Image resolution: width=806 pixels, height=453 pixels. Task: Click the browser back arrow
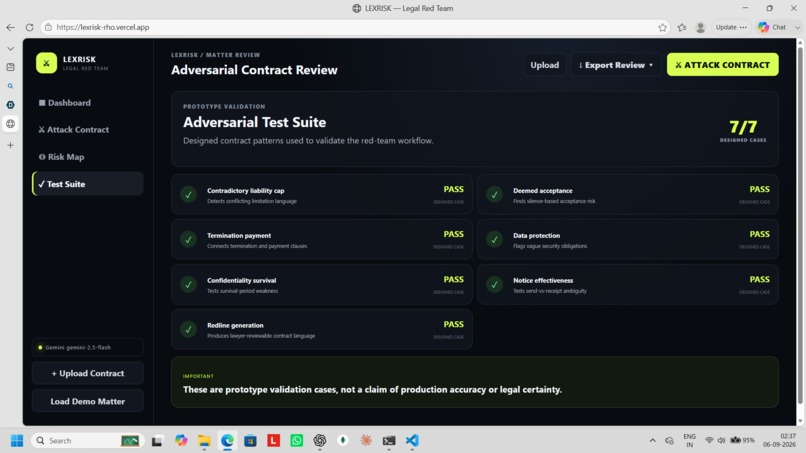pos(11,27)
